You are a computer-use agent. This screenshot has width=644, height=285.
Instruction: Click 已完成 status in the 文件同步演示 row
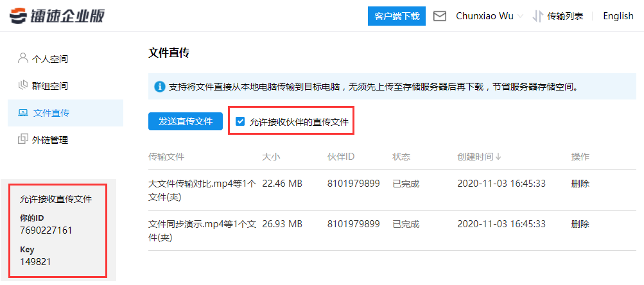point(406,224)
